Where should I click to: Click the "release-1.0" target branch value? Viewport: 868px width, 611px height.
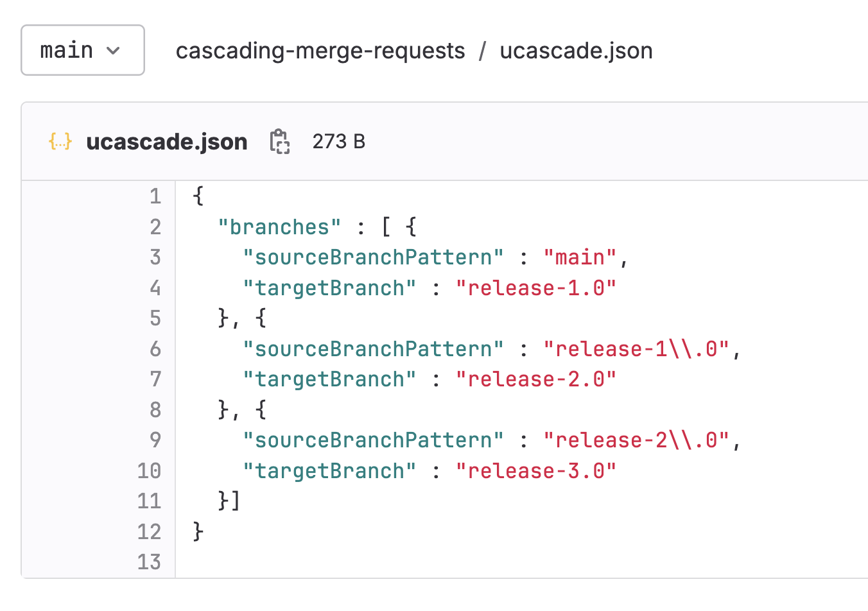tap(535, 288)
